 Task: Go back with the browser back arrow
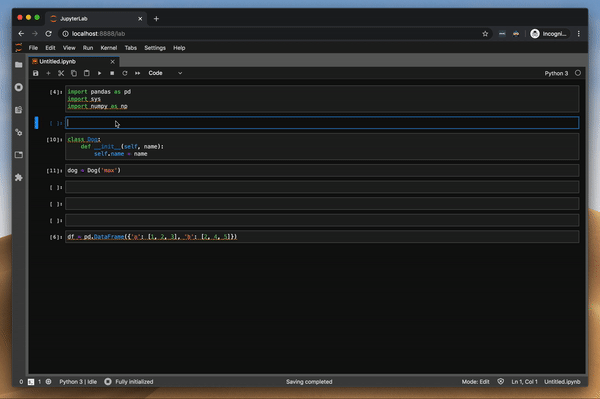pyautogui.click(x=21, y=34)
